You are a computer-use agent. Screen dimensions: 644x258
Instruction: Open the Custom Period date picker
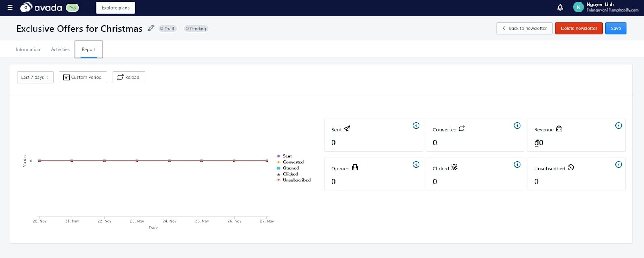click(83, 77)
